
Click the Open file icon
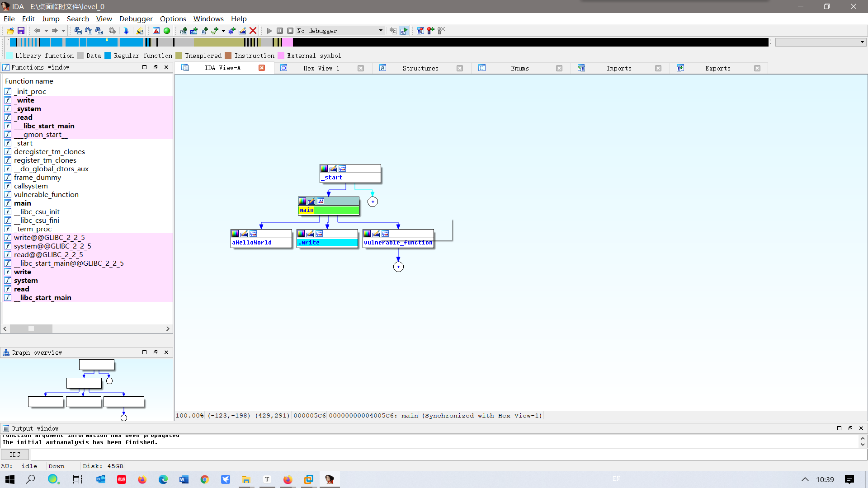10,31
